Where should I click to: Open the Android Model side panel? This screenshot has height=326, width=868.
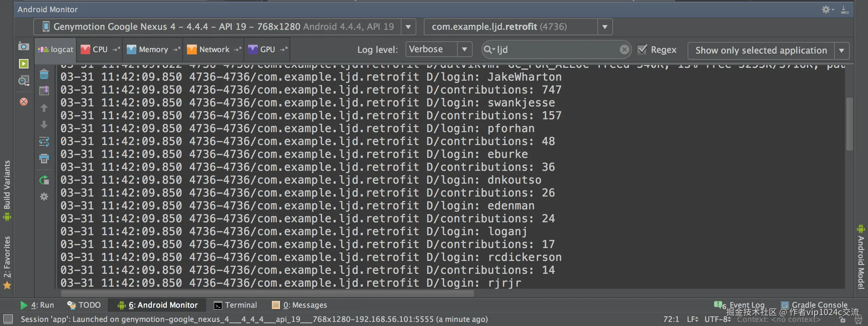tap(861, 257)
